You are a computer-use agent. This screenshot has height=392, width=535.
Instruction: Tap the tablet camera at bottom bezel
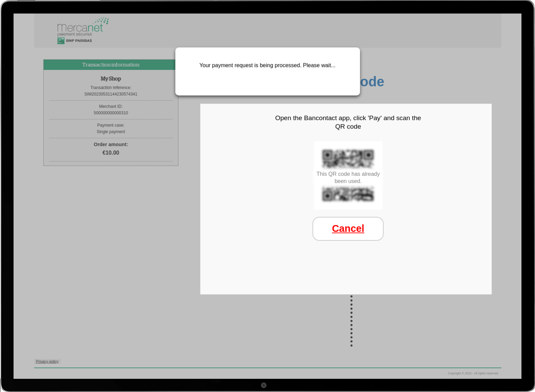point(264,385)
